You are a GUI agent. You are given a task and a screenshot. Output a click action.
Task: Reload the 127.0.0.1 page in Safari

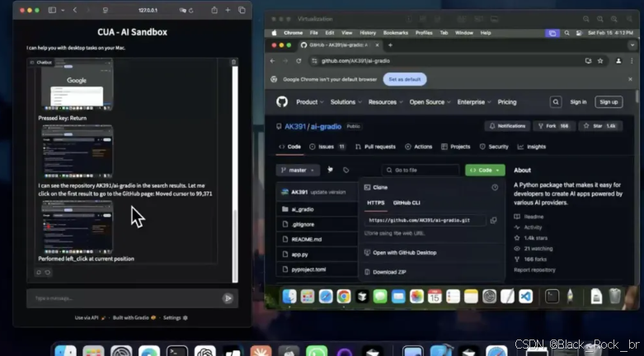191,11
